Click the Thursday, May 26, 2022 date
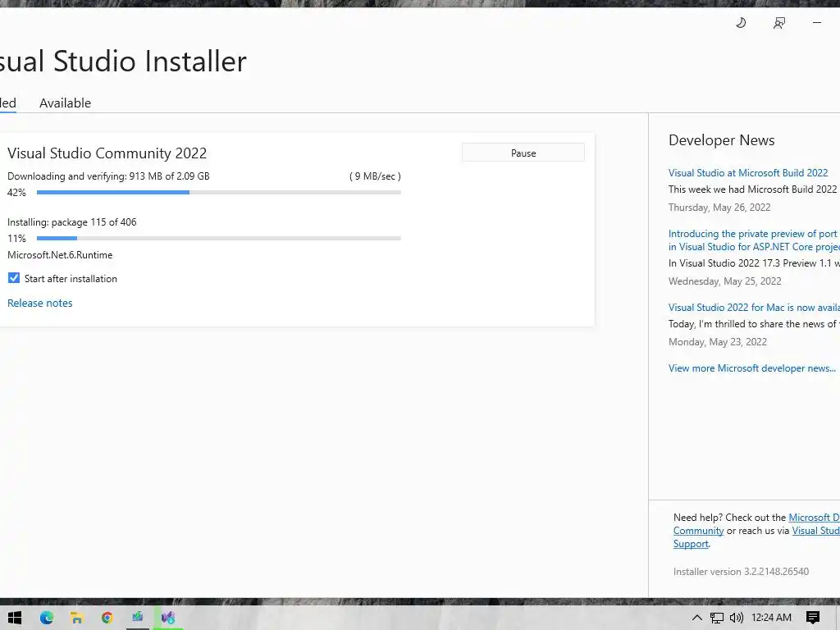Screen dimensions: 840x630 pos(719,208)
